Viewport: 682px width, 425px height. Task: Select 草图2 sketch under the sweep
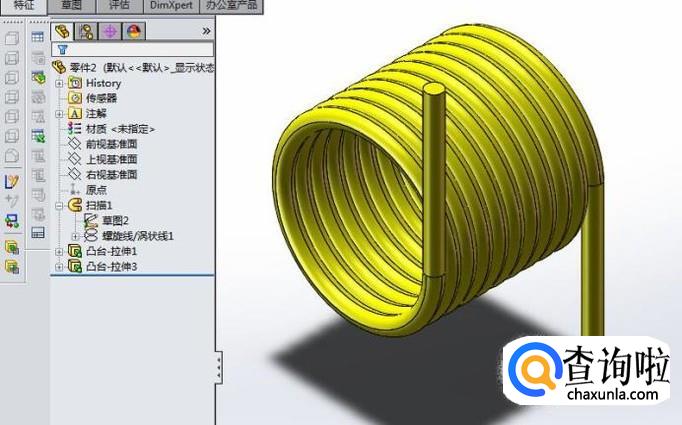pos(106,221)
